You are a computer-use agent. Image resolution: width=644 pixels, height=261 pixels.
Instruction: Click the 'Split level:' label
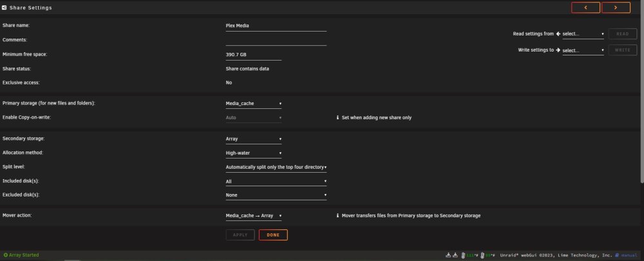click(14, 167)
